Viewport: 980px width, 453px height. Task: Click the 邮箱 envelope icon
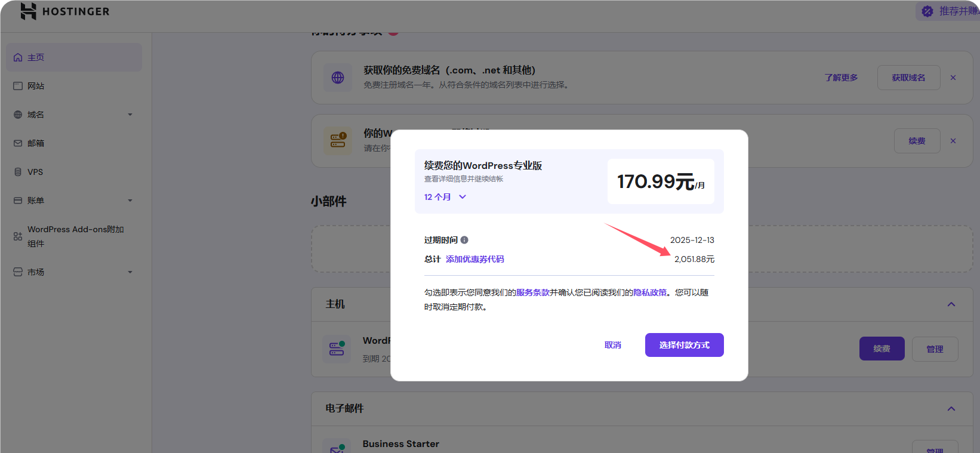[18, 143]
